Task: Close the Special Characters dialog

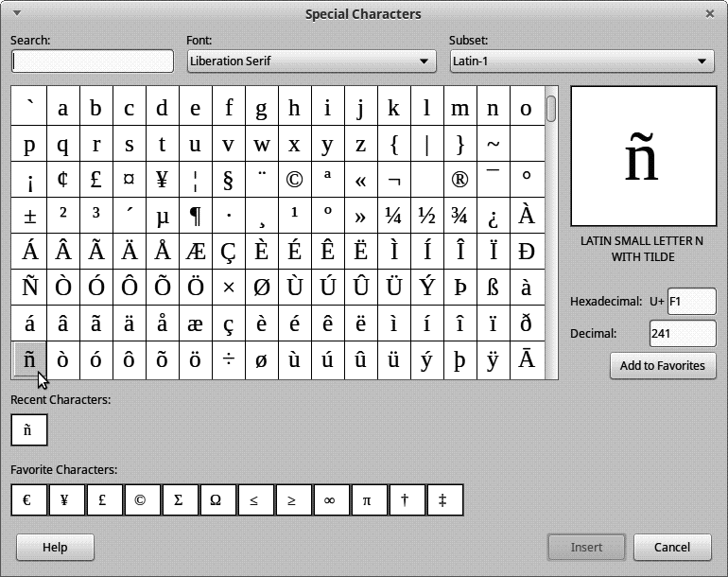Action: click(x=709, y=14)
